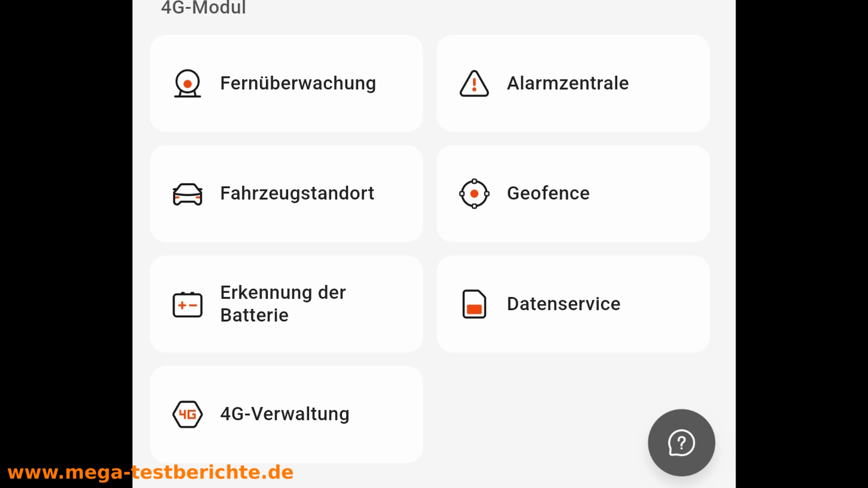Click the battery detection icon
The width and height of the screenshot is (868, 488).
pyautogui.click(x=187, y=304)
